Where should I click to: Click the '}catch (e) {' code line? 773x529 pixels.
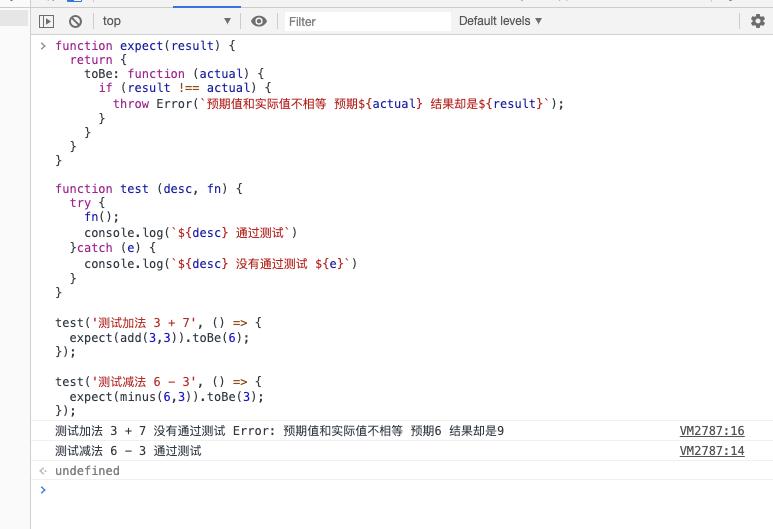coord(113,247)
